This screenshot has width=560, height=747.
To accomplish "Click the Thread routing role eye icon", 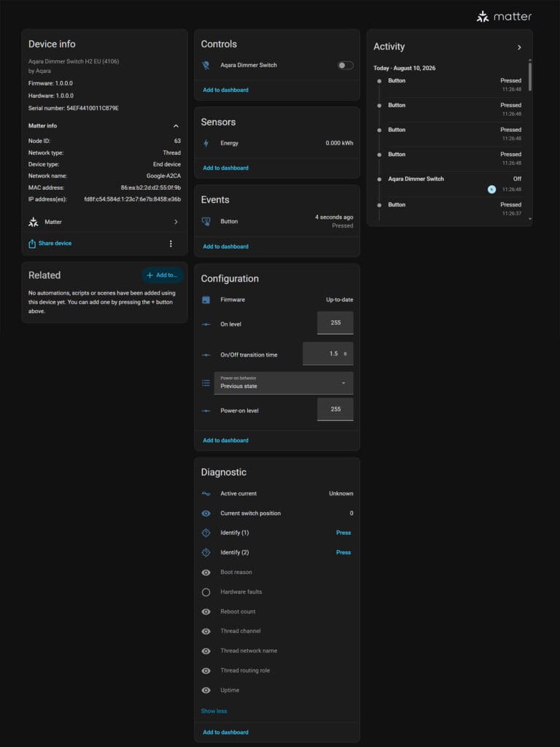I will (x=206, y=671).
